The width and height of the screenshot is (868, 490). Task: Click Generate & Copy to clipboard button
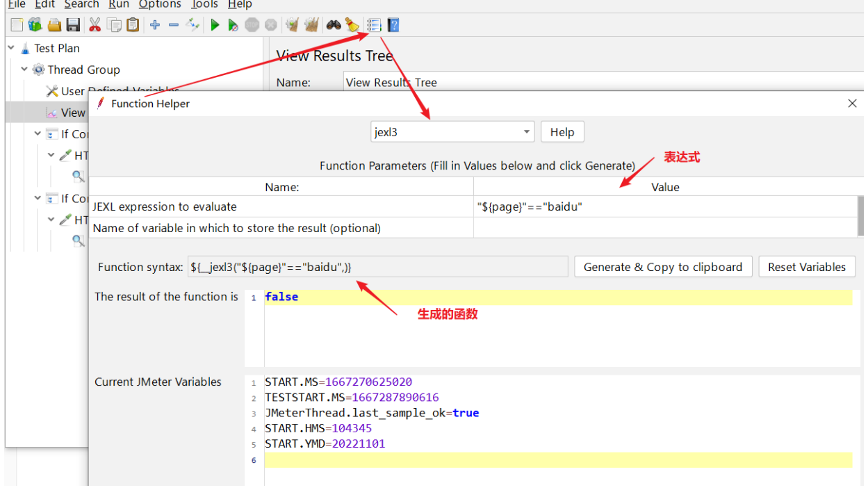coord(662,267)
